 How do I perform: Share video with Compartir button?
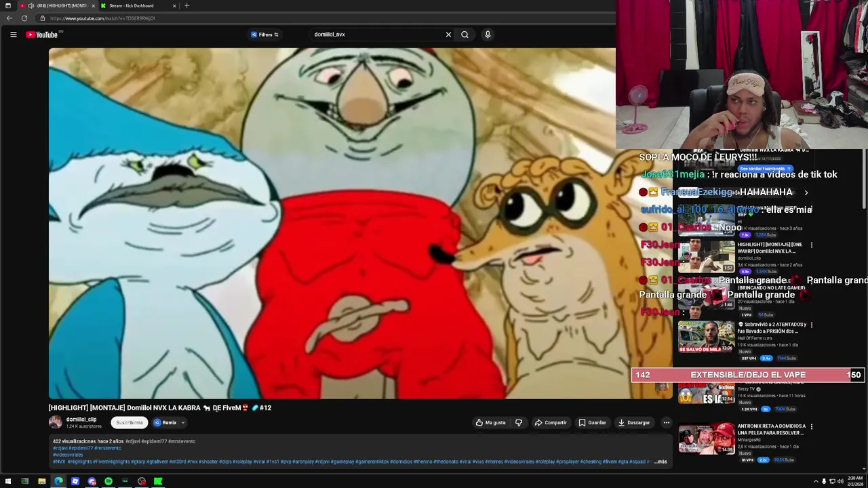(551, 422)
